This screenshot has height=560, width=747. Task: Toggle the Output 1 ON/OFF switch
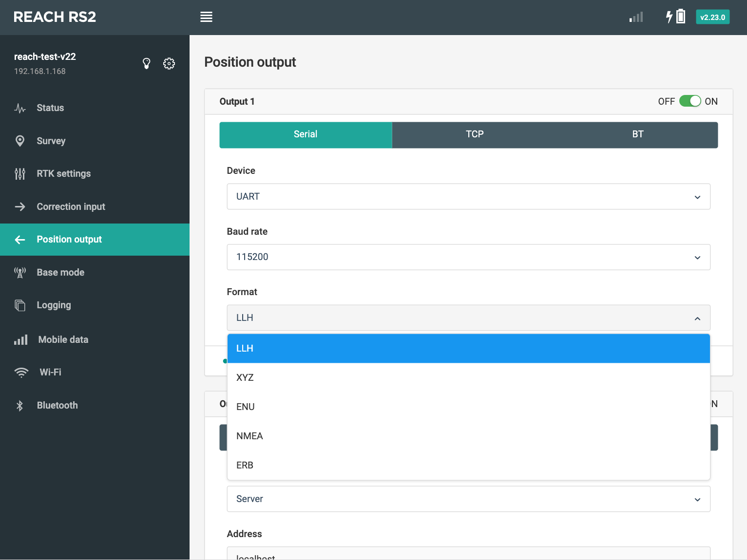pyautogui.click(x=690, y=101)
